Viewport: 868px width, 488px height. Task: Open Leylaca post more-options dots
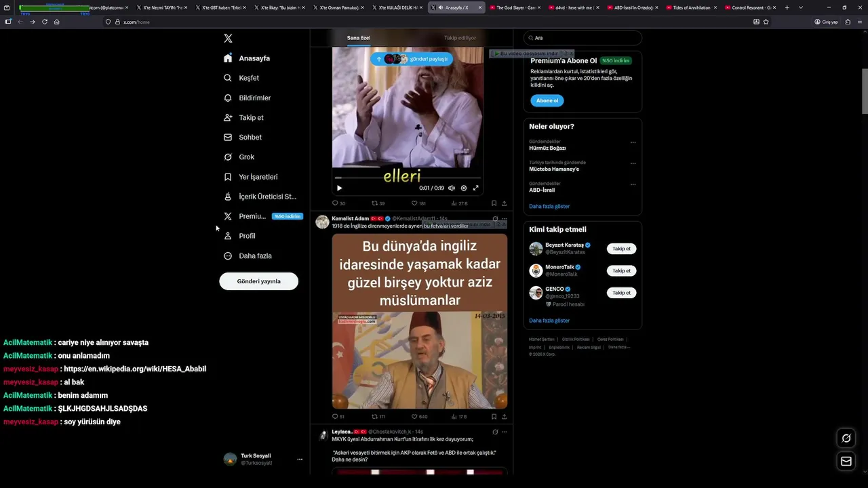pos(504,432)
